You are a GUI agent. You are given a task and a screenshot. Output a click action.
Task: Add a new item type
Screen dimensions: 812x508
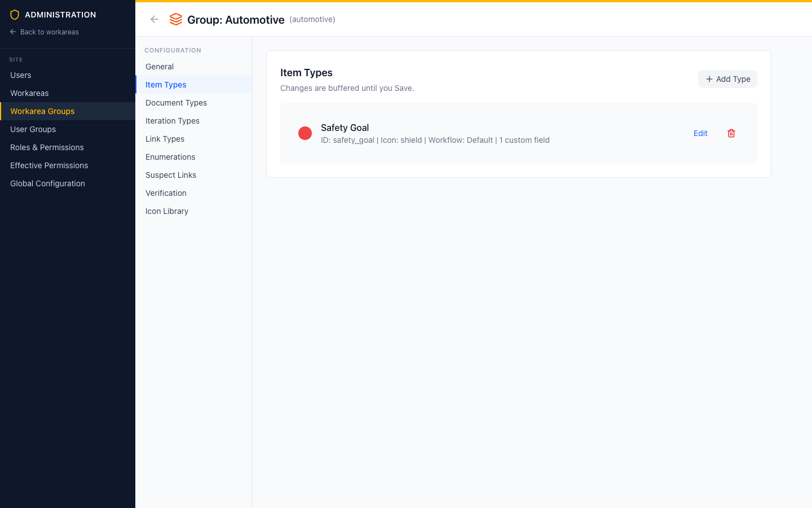[x=727, y=79]
